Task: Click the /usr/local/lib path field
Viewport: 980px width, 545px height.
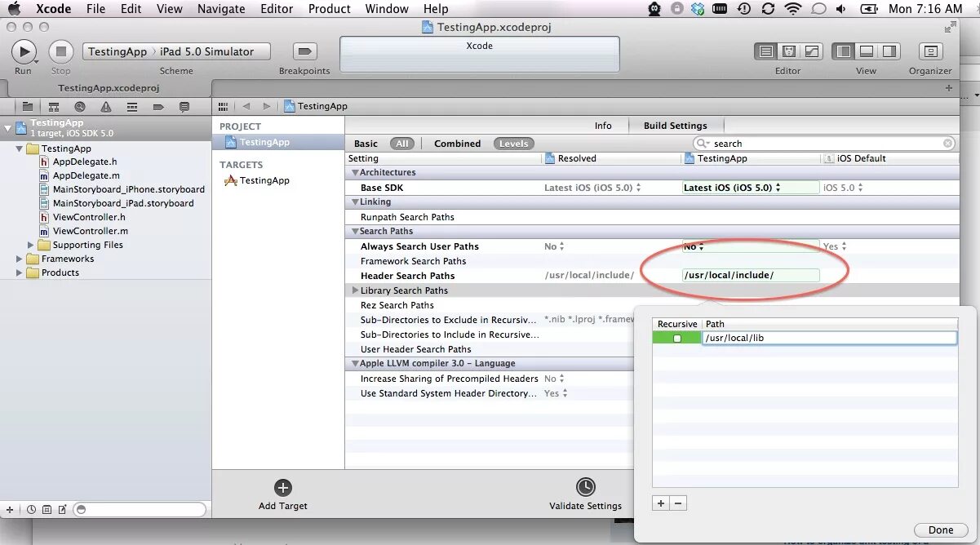Action: pos(829,338)
